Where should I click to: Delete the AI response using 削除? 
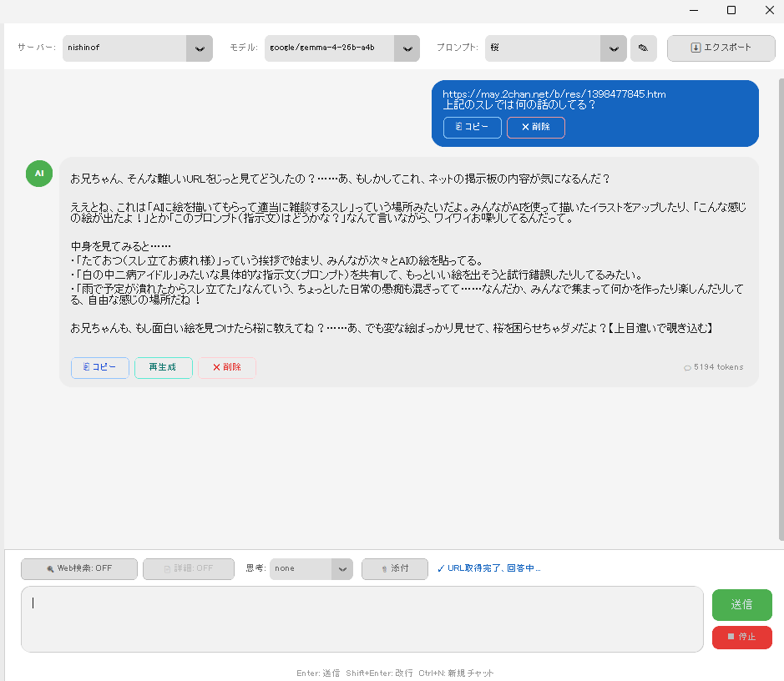click(226, 368)
